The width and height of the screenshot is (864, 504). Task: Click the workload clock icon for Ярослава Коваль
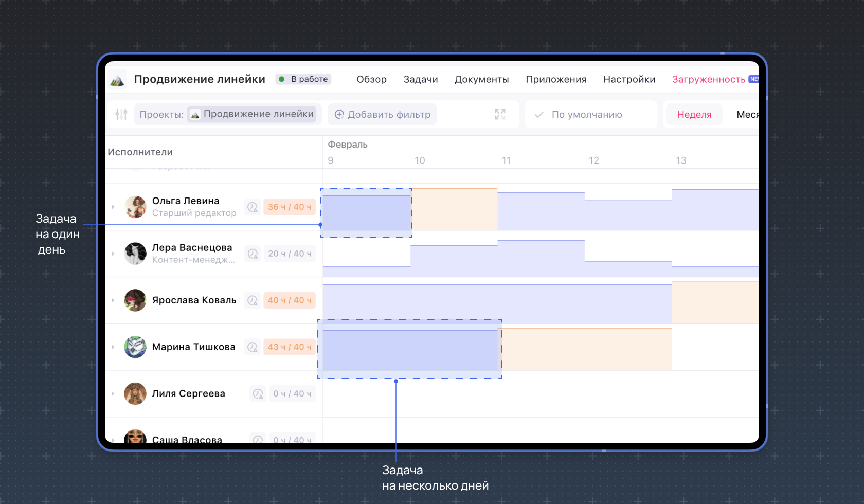tap(253, 300)
